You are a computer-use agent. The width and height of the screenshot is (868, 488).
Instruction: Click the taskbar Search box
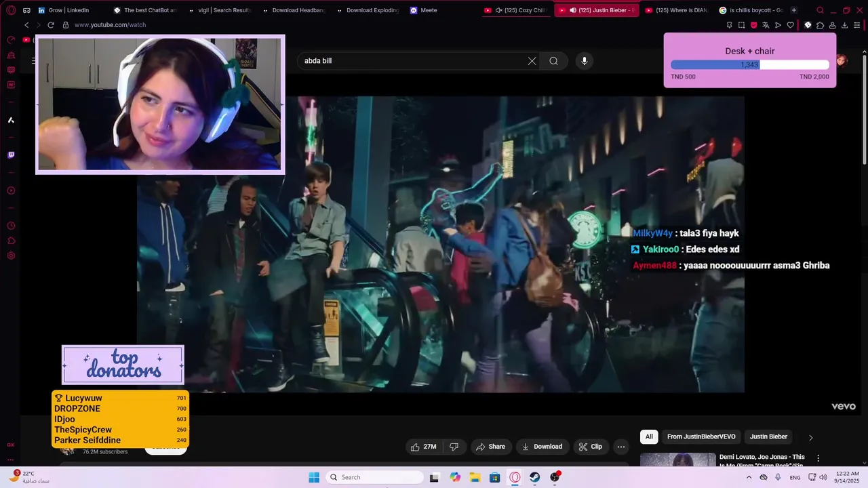(374, 477)
